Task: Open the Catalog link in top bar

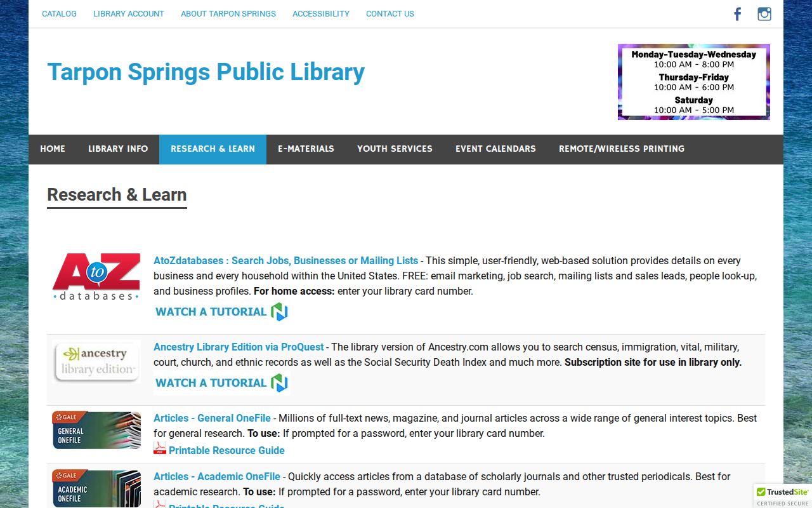Action: pyautogui.click(x=59, y=13)
